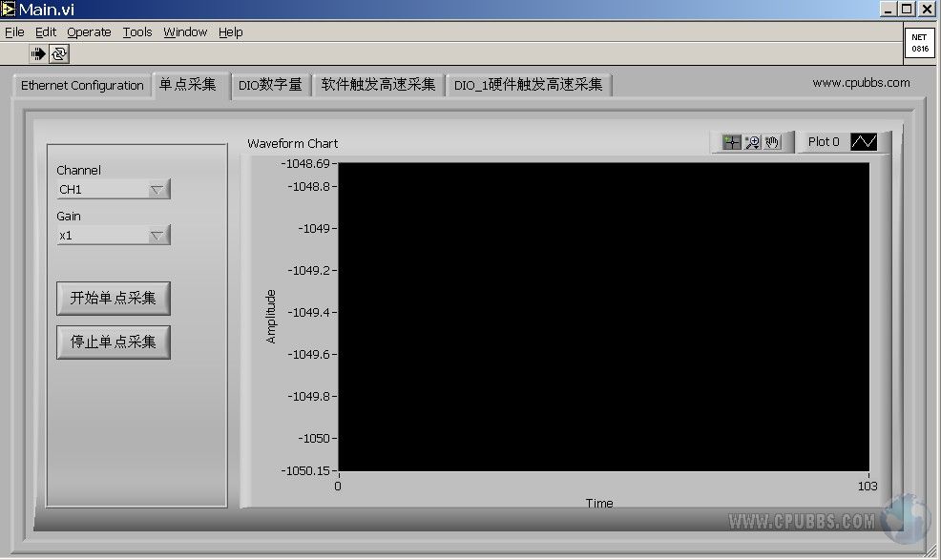Open the Tools menu
The width and height of the screenshot is (941, 560).
coord(137,32)
